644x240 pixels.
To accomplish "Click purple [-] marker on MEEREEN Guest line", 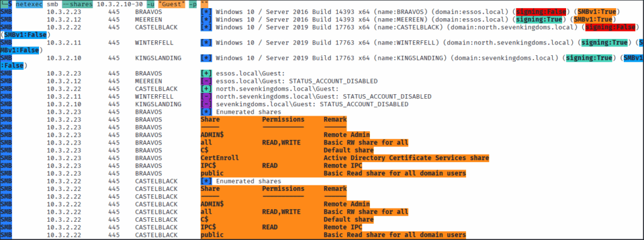I will 206,81.
